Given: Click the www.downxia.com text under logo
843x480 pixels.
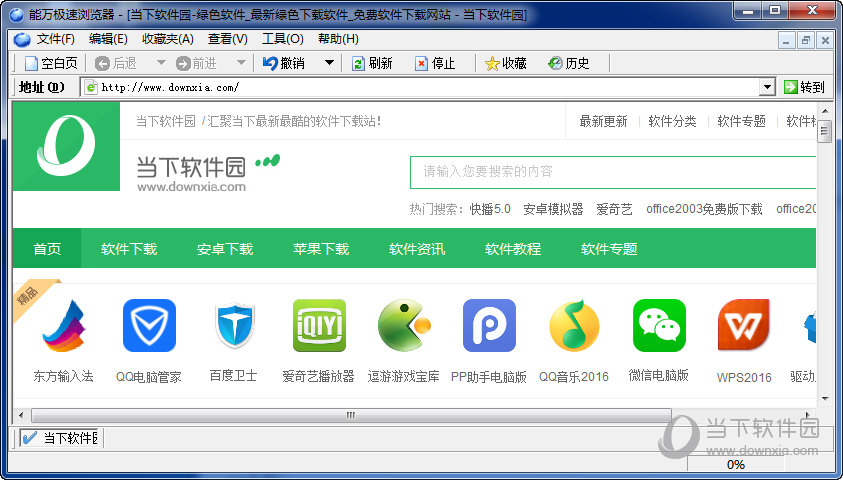Looking at the screenshot, I should click(x=191, y=187).
